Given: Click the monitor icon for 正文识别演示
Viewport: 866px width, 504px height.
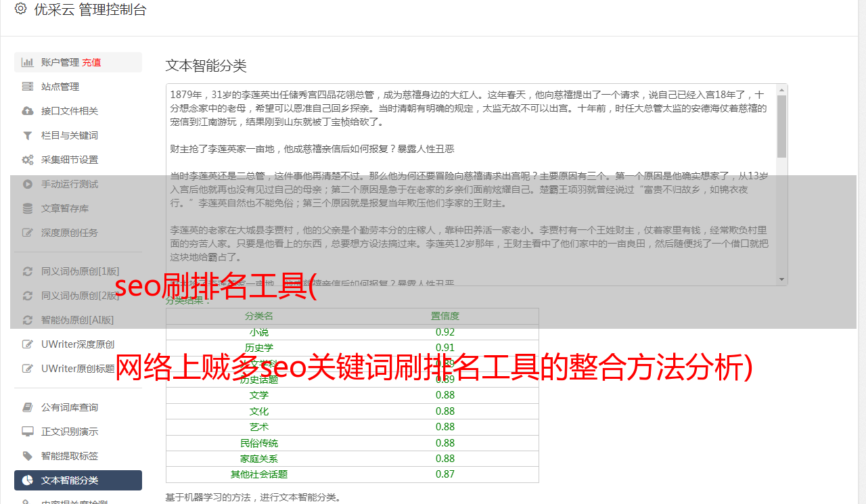Looking at the screenshot, I should [x=28, y=432].
